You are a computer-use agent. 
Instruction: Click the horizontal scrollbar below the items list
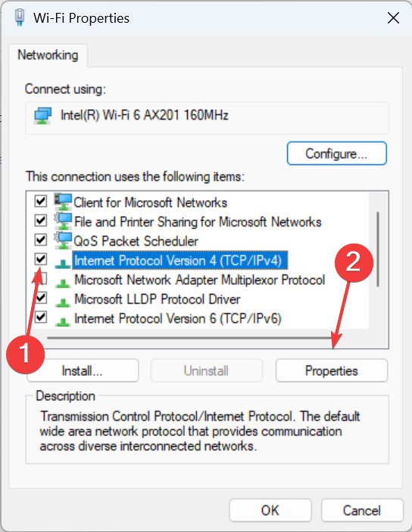190,338
